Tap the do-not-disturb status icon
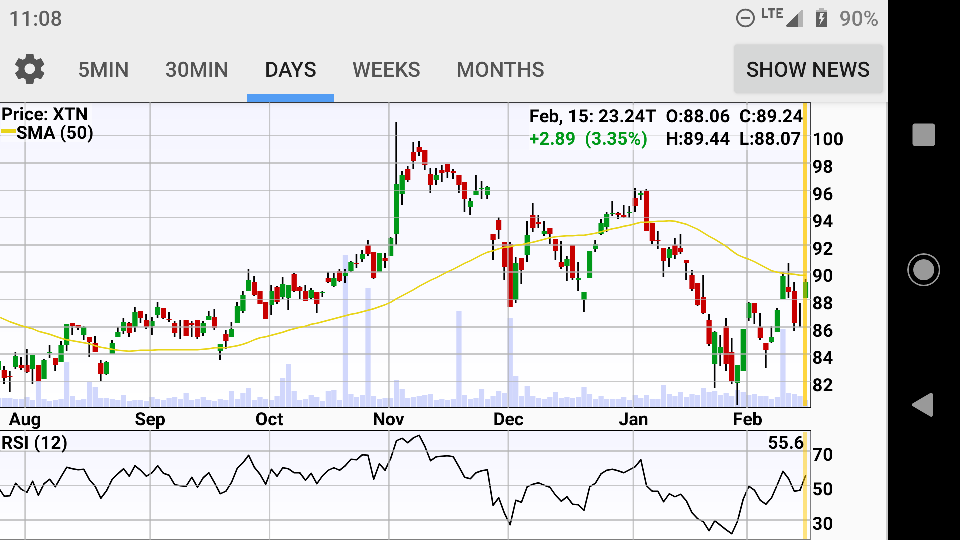 pyautogui.click(x=745, y=19)
